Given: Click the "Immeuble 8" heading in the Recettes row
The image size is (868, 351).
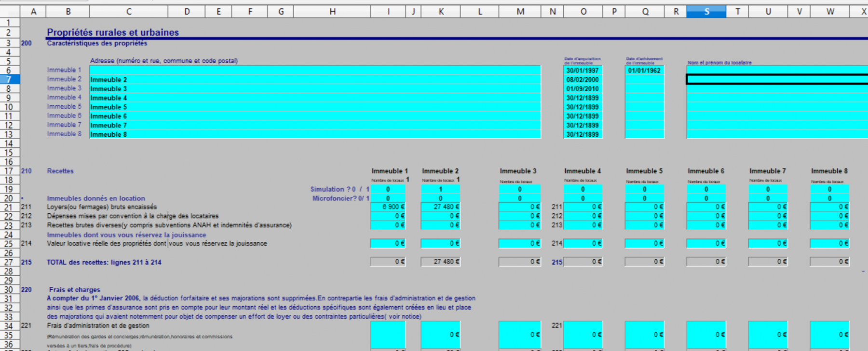Looking at the screenshot, I should pos(829,171).
